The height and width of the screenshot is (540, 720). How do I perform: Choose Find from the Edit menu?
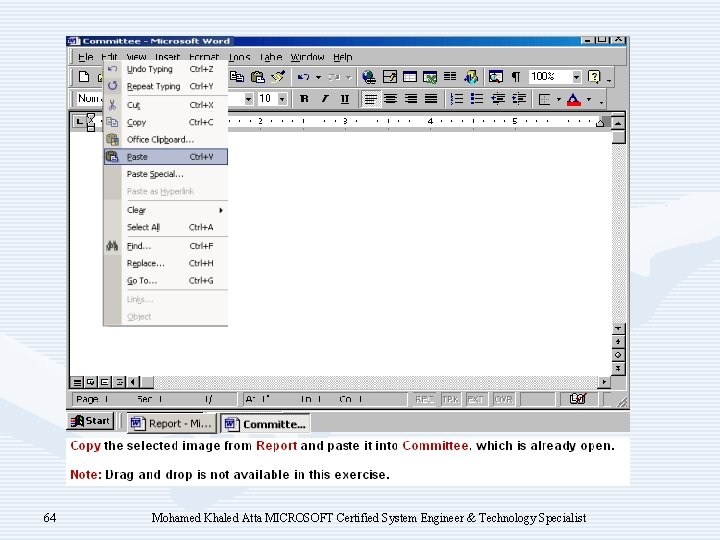[165, 246]
